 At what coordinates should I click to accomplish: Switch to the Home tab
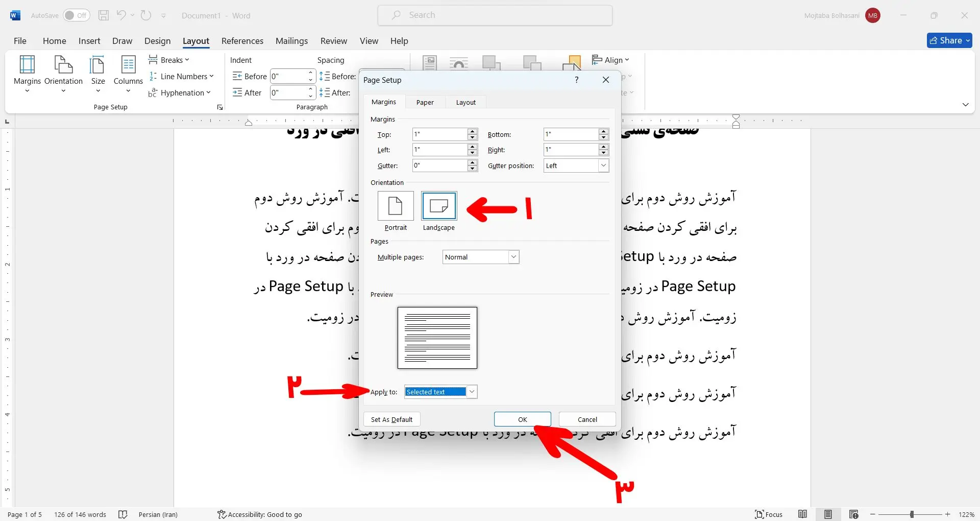(x=55, y=41)
